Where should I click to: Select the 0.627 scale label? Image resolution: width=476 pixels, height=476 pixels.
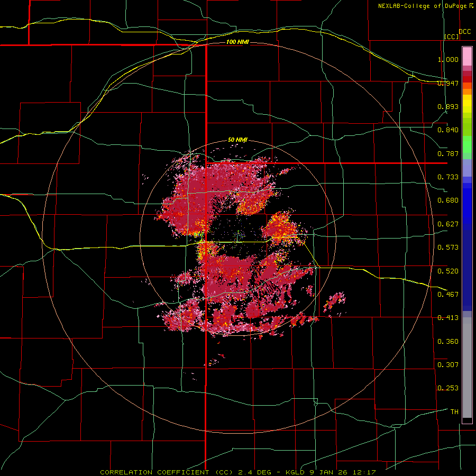[x=448, y=224]
